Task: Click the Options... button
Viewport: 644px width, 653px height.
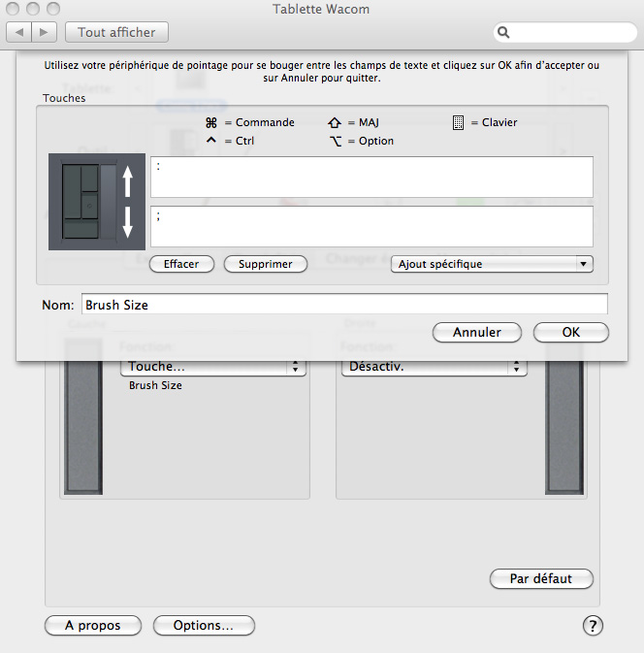Action: coord(204,626)
